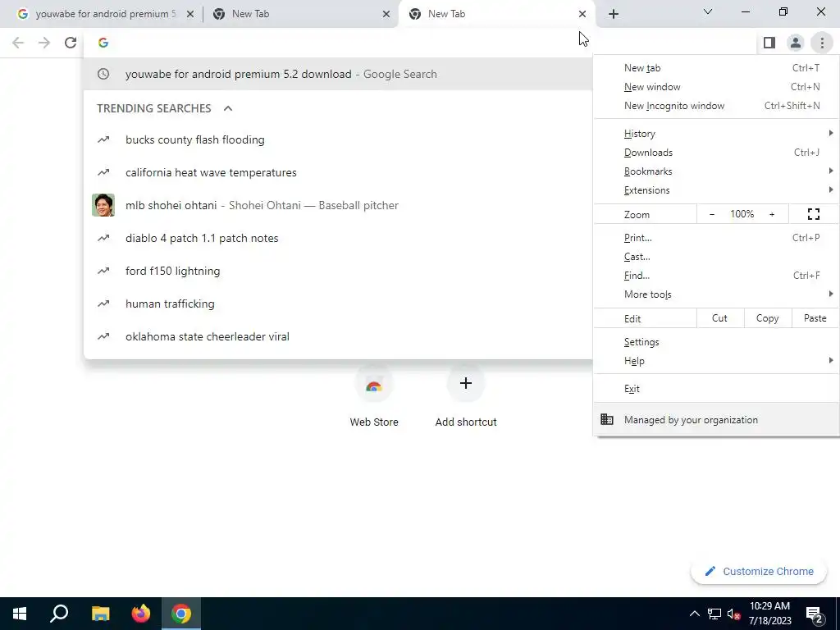Select bucks county flash flooding suggestion
Image resolution: width=840 pixels, height=630 pixels.
coord(339,139)
